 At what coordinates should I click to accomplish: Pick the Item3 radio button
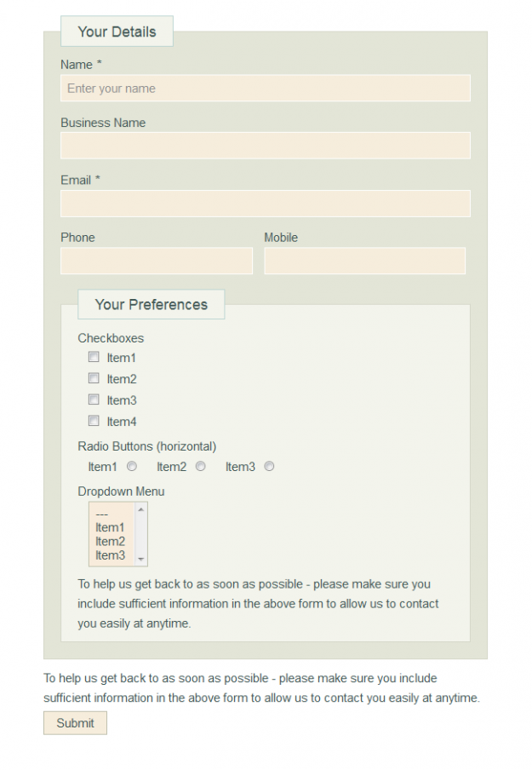(269, 466)
